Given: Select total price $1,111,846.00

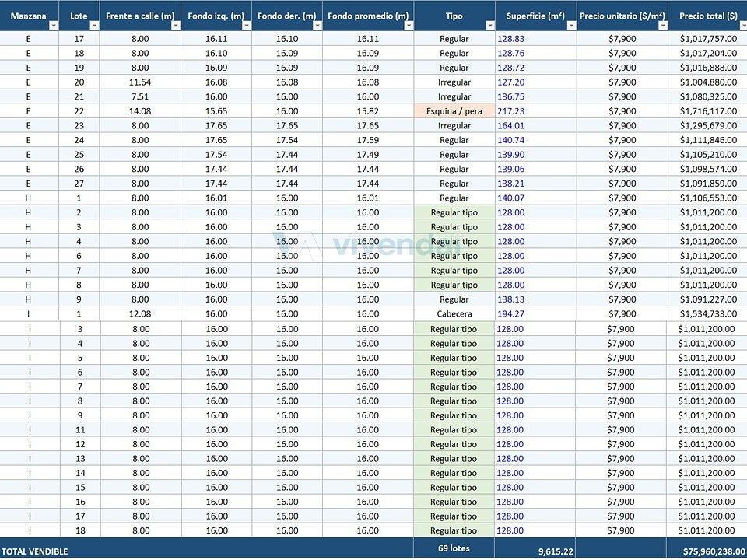Looking at the screenshot, I should click(708, 141).
